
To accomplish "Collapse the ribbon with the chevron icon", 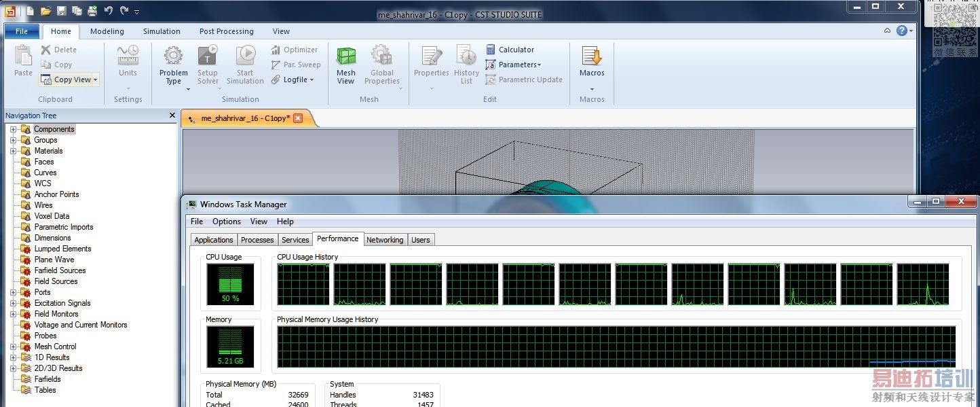I will coord(887,31).
